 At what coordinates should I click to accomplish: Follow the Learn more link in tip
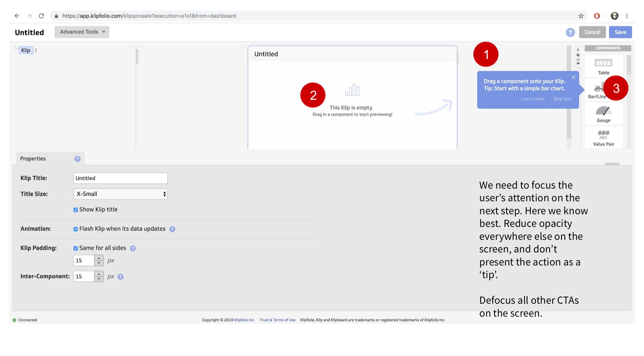533,99
